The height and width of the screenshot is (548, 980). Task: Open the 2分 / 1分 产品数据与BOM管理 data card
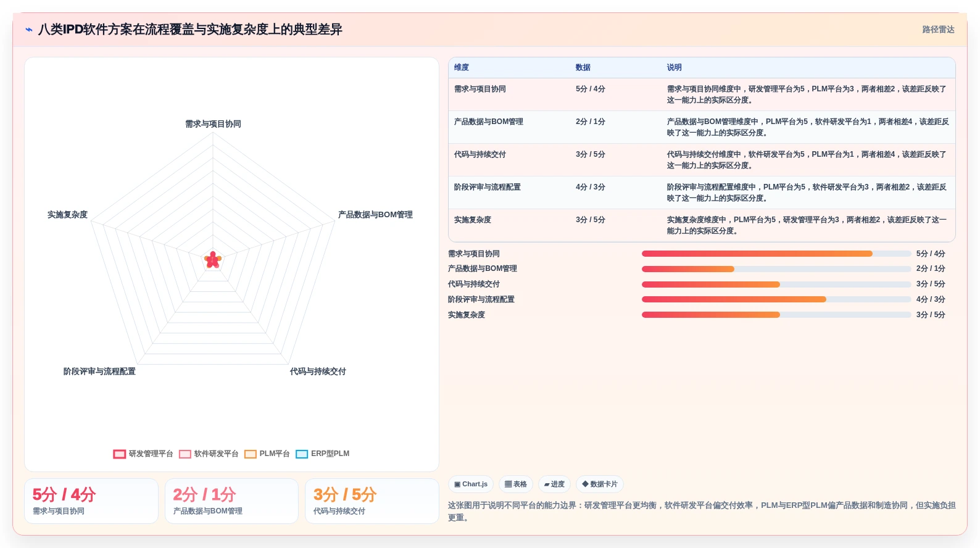231,501
